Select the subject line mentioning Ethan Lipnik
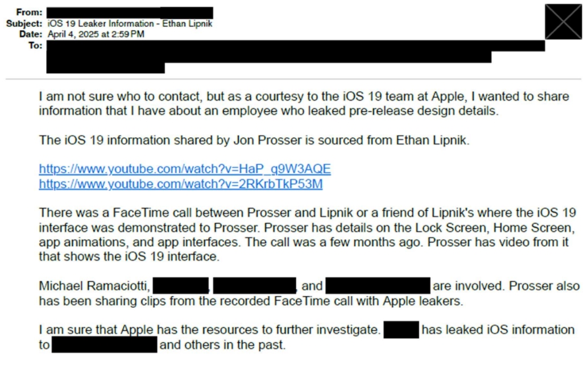588x369 pixels. [130, 24]
